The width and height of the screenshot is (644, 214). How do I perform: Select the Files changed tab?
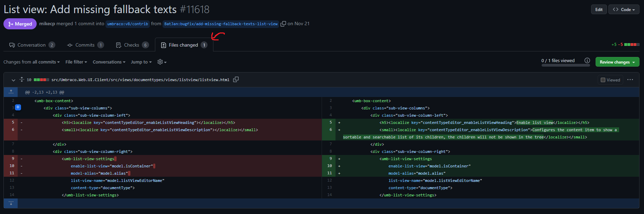(184, 45)
